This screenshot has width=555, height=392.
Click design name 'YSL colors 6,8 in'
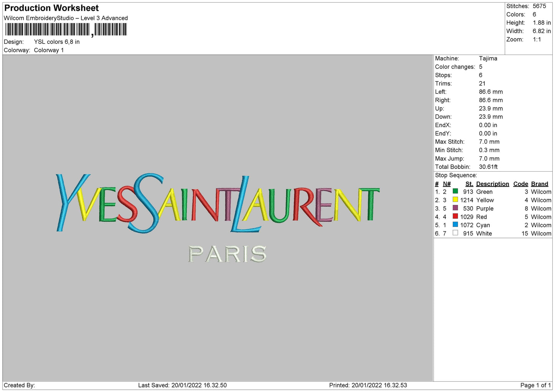coord(57,42)
